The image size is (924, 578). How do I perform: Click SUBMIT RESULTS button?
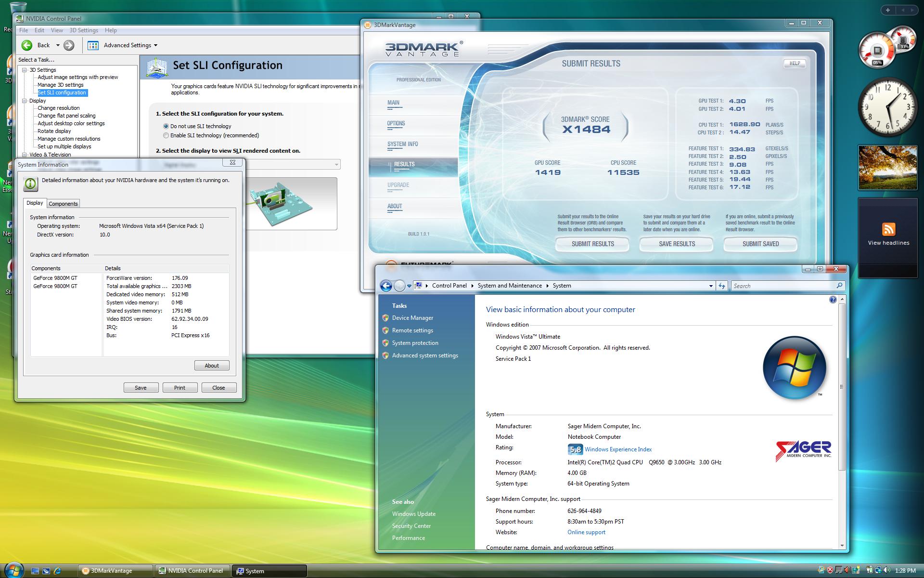coord(592,244)
